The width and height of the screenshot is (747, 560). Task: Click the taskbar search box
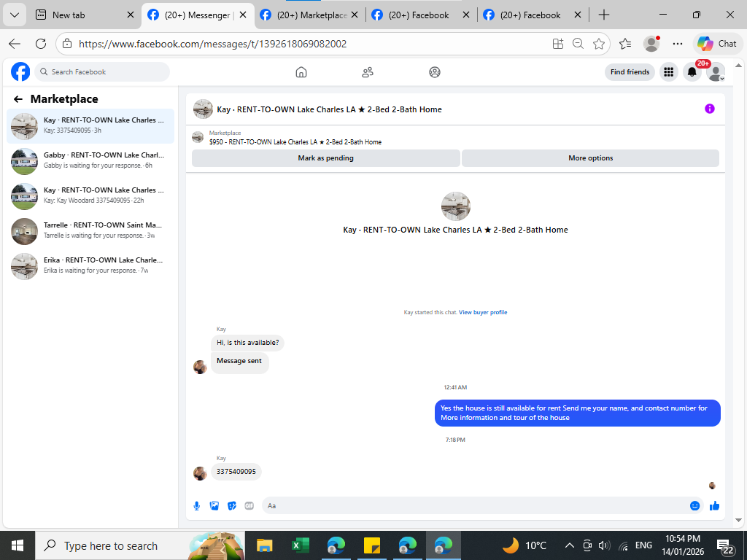(x=141, y=545)
